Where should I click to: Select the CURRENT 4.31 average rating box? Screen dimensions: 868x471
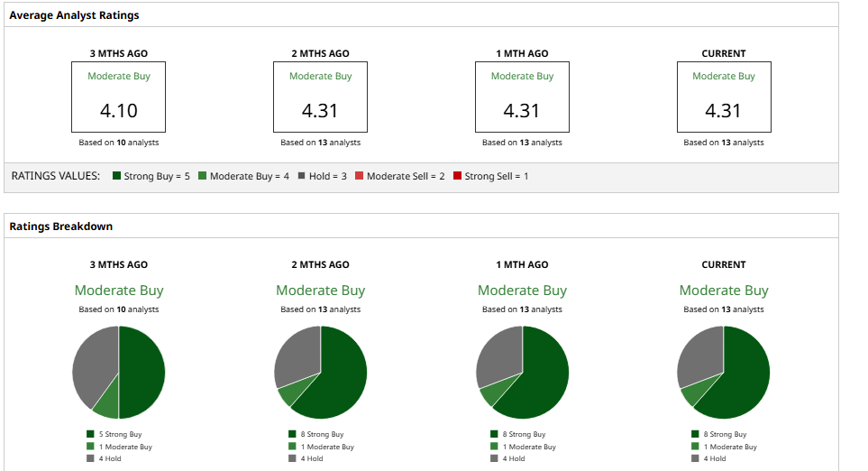pos(724,97)
